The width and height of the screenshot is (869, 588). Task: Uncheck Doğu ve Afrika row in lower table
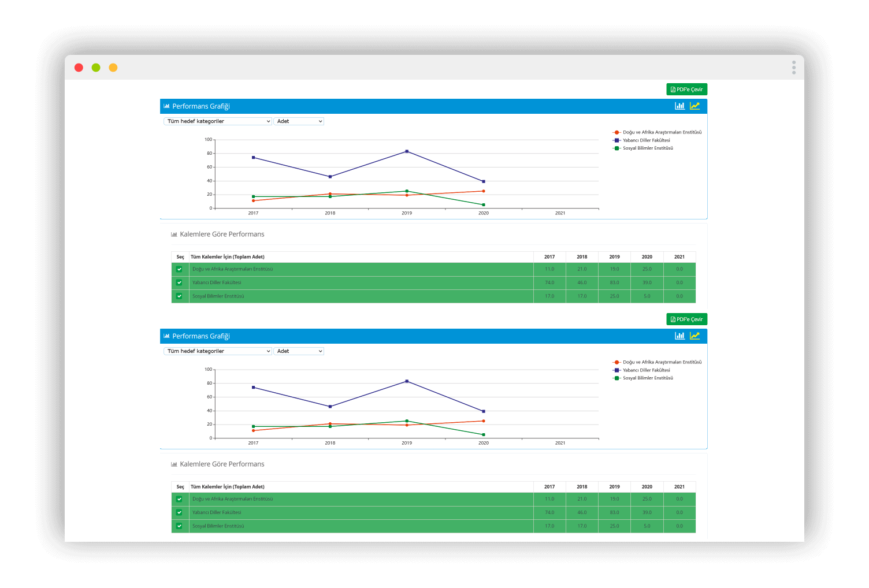pyautogui.click(x=179, y=499)
